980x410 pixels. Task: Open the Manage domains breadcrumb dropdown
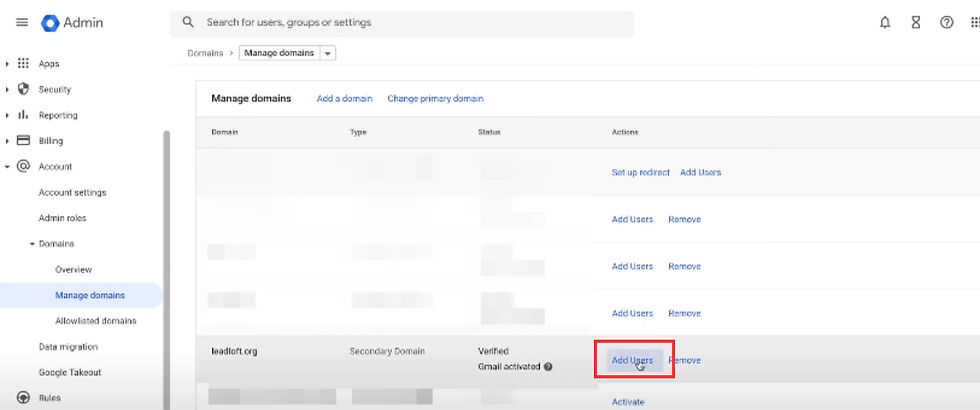point(329,53)
